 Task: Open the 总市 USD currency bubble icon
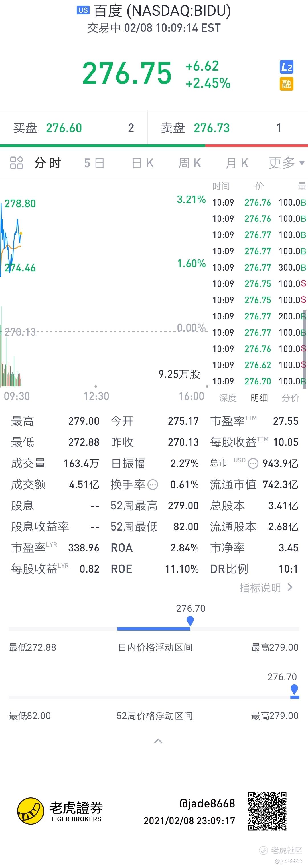point(253,464)
